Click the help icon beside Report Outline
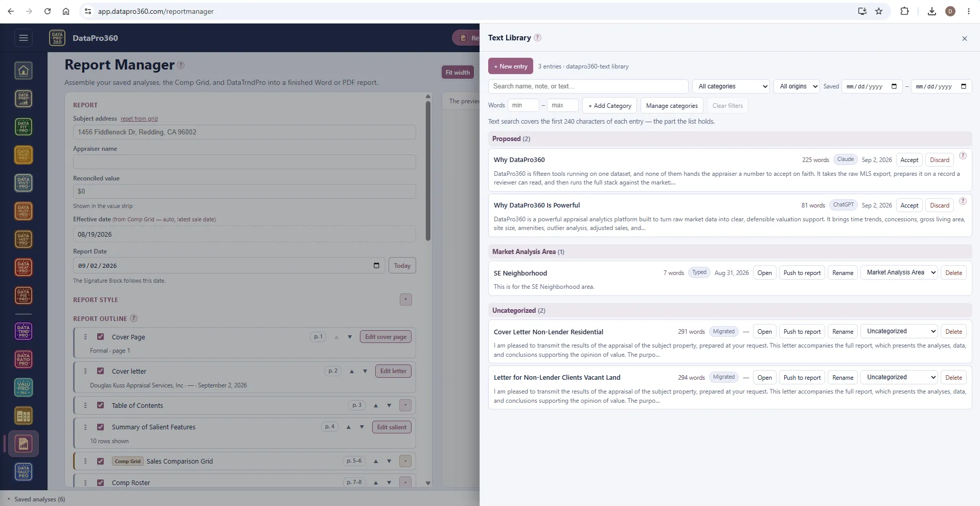The width and height of the screenshot is (980, 506). tap(133, 318)
